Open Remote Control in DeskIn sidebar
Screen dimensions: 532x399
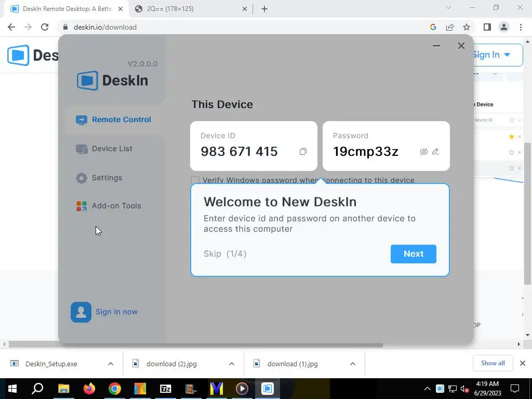(114, 120)
